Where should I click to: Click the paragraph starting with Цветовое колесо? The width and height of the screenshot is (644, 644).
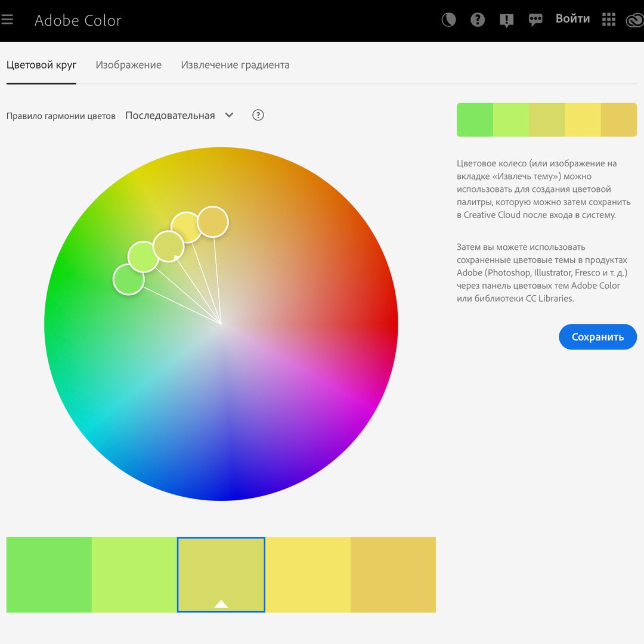pyautogui.click(x=543, y=189)
